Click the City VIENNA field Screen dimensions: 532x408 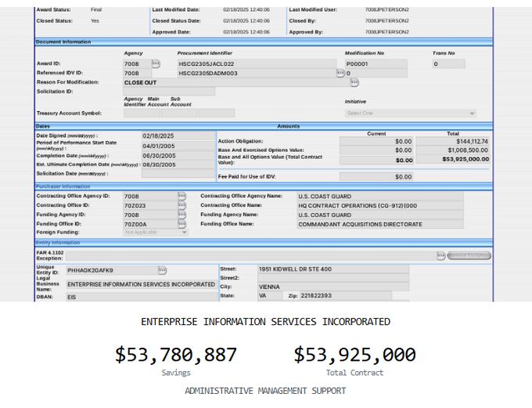pyautogui.click(x=333, y=287)
